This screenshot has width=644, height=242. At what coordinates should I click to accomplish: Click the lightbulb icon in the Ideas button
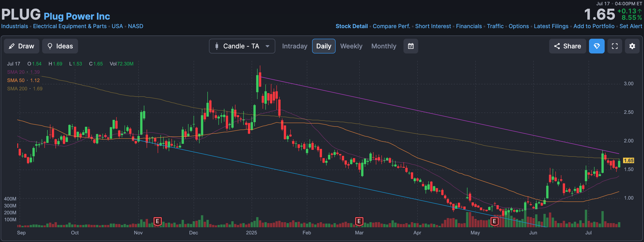[50, 46]
